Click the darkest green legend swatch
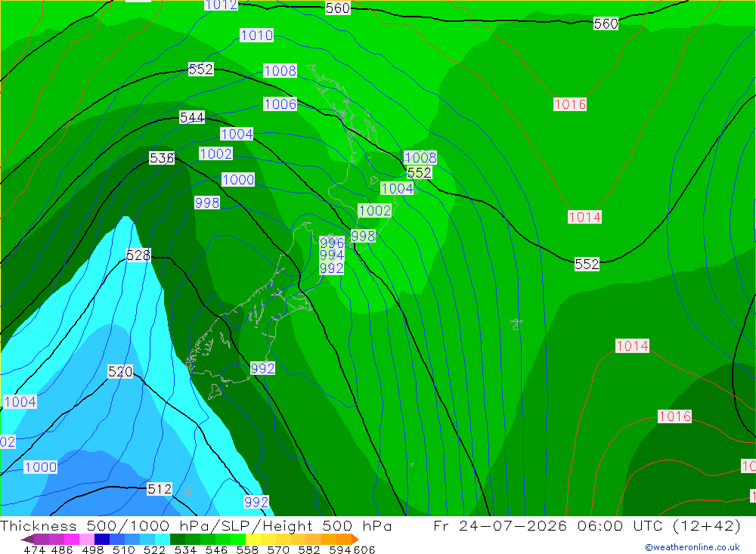The image size is (756, 554). 178,539
